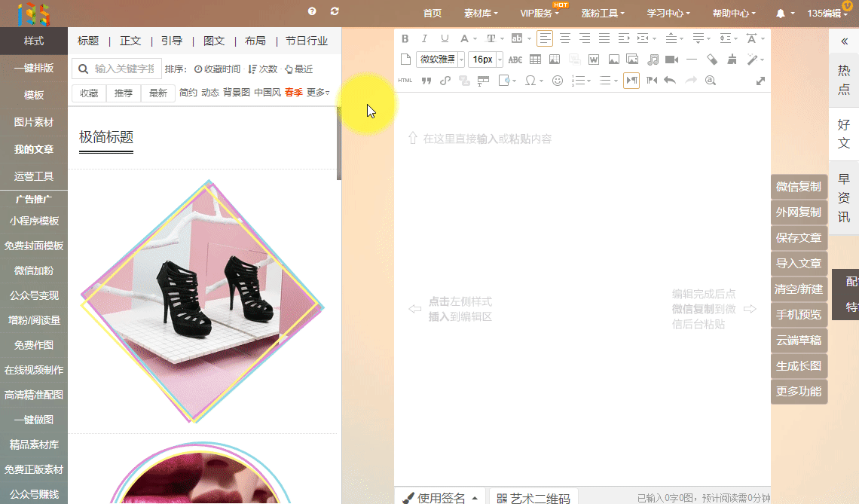Screen dimensions: 859x504
Task: Toggle left-to-right text direction button
Action: tap(631, 81)
